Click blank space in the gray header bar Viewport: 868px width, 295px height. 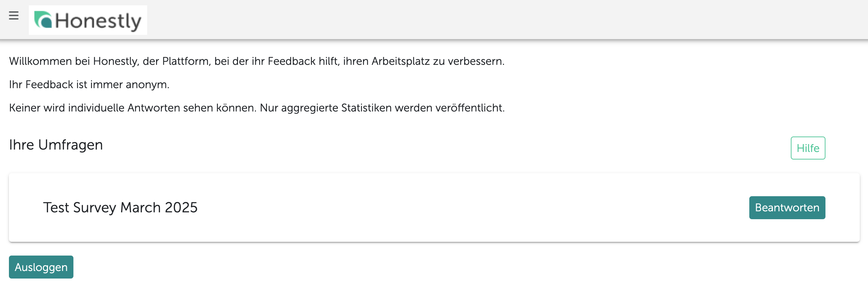click(480, 20)
